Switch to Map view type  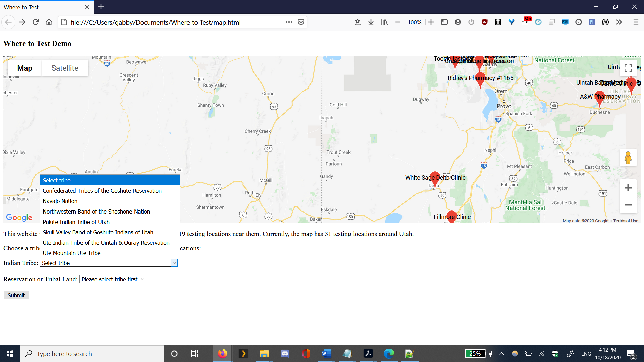click(x=24, y=68)
